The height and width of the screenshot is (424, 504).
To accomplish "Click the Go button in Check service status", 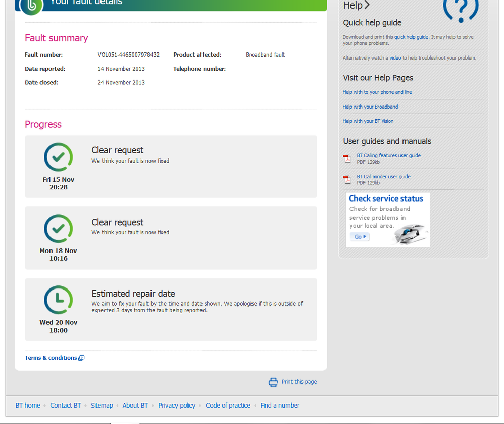I will tap(360, 237).
